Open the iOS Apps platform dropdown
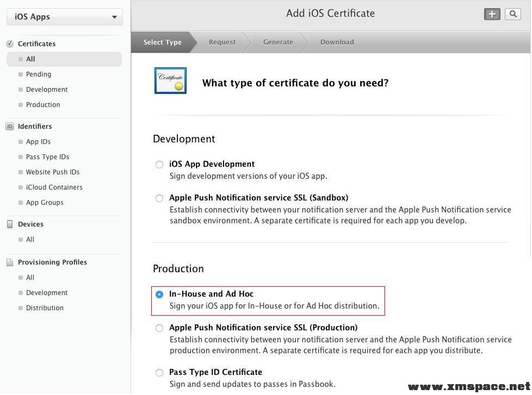Viewport: 532px width, 395px height. coord(65,17)
